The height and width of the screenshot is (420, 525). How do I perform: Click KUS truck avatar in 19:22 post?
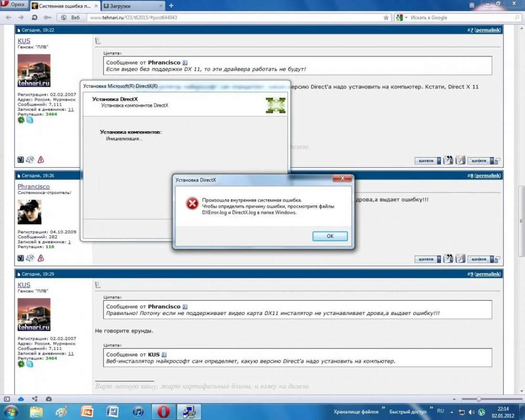[x=34, y=71]
